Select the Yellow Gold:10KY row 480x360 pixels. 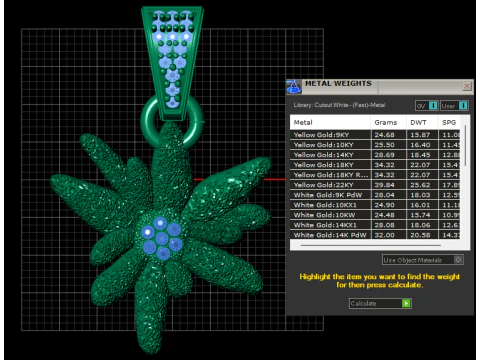pos(375,145)
